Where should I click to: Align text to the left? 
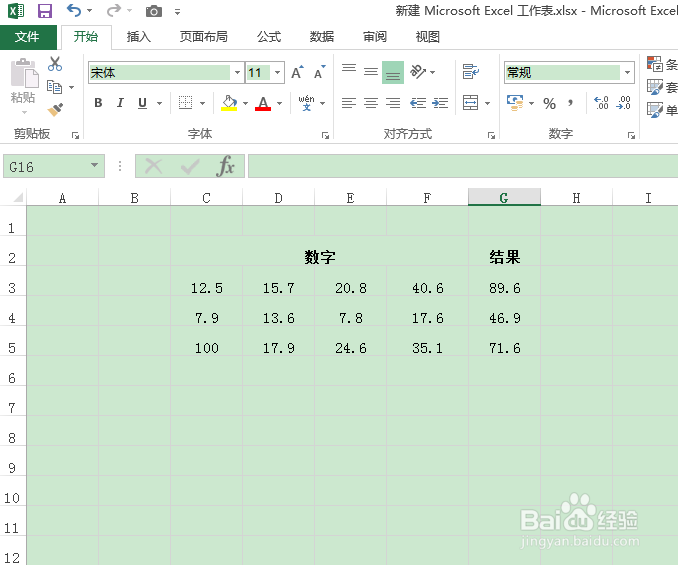[x=349, y=103]
